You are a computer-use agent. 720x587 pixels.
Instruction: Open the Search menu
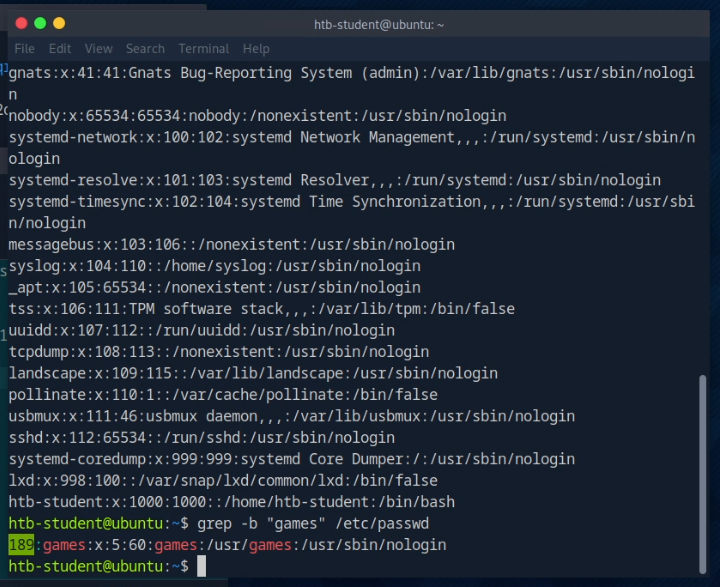pos(145,48)
